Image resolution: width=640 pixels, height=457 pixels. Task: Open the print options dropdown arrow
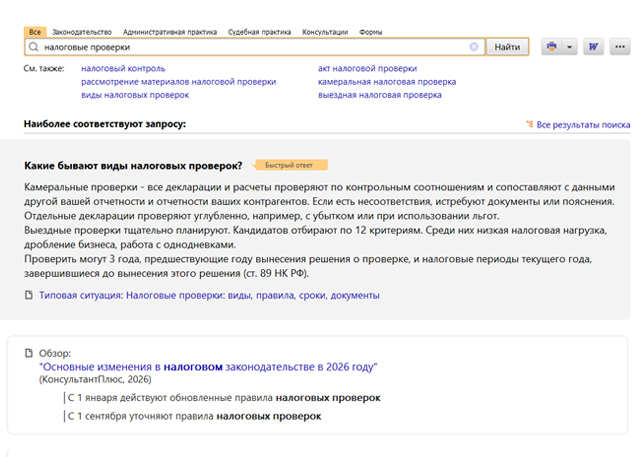[x=569, y=47]
